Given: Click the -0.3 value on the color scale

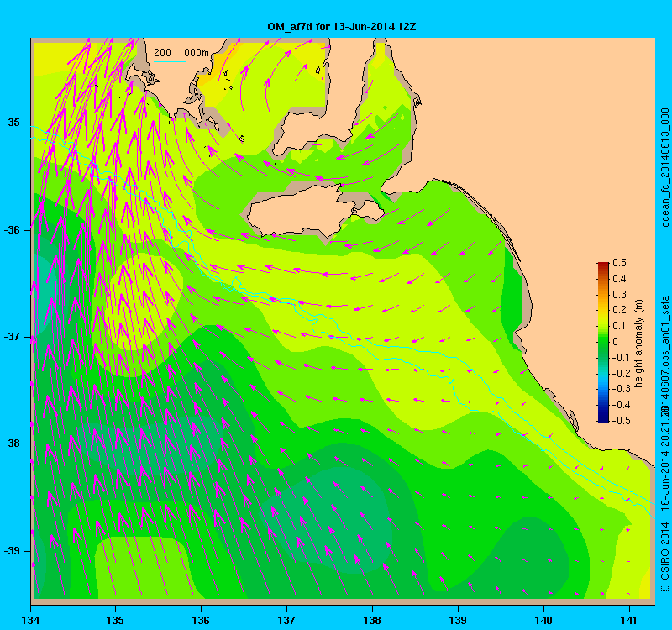Looking at the screenshot, I should point(621,389).
